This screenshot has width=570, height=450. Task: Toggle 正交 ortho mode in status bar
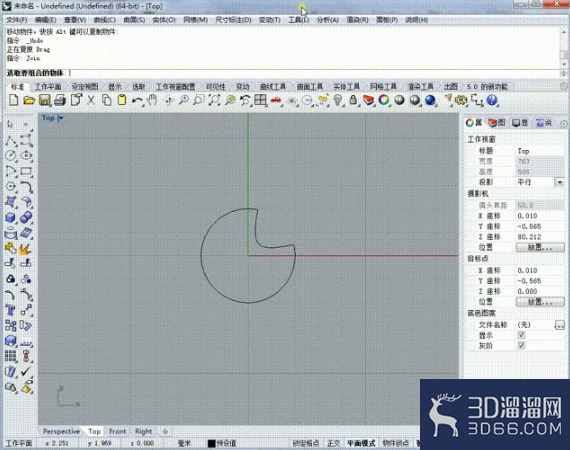click(333, 443)
